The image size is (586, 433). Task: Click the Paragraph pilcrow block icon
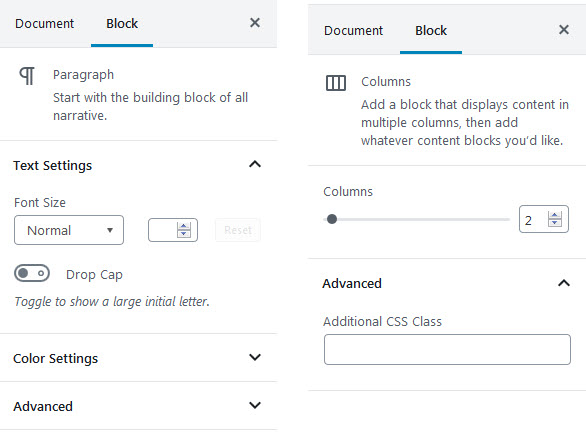[x=27, y=76]
